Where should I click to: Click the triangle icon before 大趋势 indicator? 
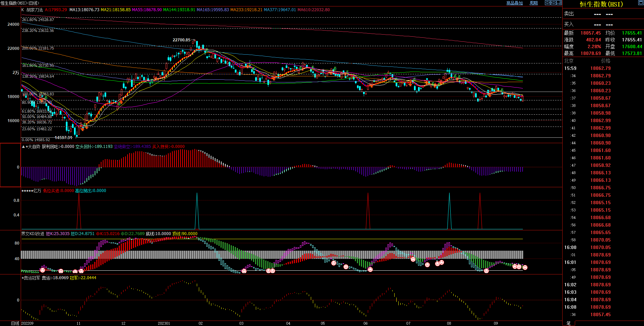[23, 147]
